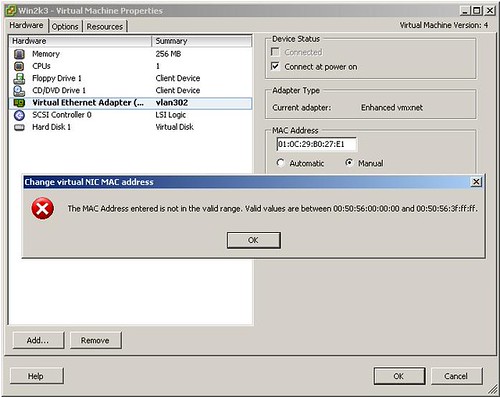Click the Current adapter: label
Viewport: 500px width, 397px height.
point(302,108)
